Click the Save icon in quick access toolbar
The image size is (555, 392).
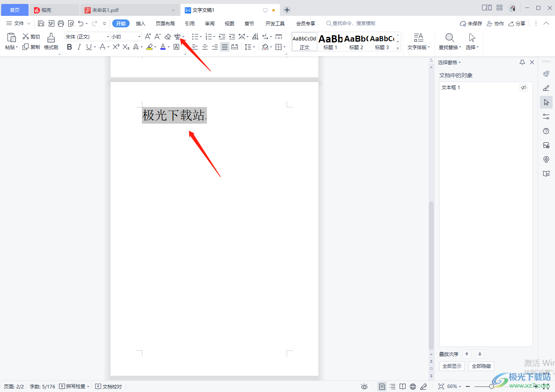click(x=41, y=23)
